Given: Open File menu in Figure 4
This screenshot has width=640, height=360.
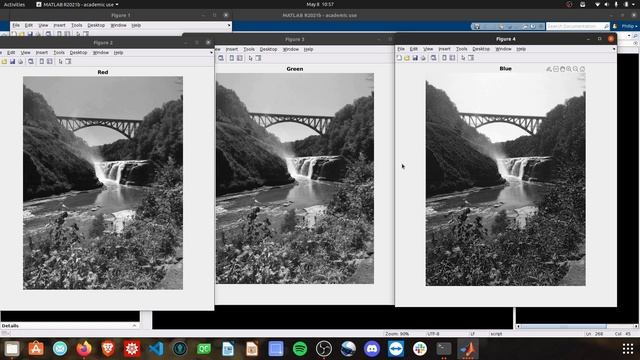Looking at the screenshot, I should coord(401,49).
